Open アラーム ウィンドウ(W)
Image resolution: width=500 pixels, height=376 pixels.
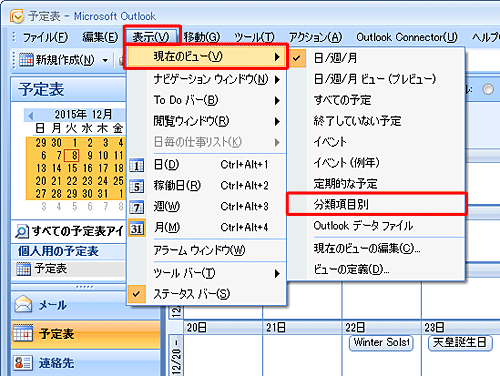click(207, 250)
